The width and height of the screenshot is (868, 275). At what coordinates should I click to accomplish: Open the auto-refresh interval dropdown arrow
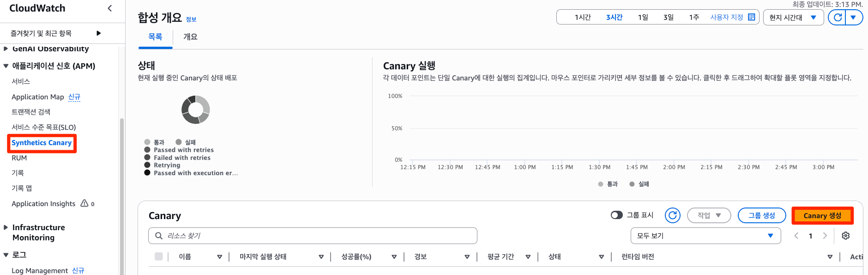(x=853, y=18)
